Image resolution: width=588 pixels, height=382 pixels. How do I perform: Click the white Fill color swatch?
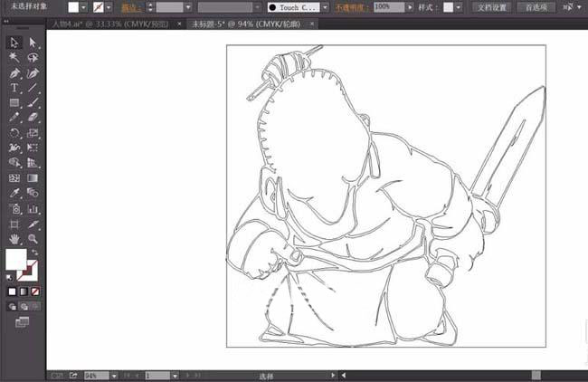16,260
